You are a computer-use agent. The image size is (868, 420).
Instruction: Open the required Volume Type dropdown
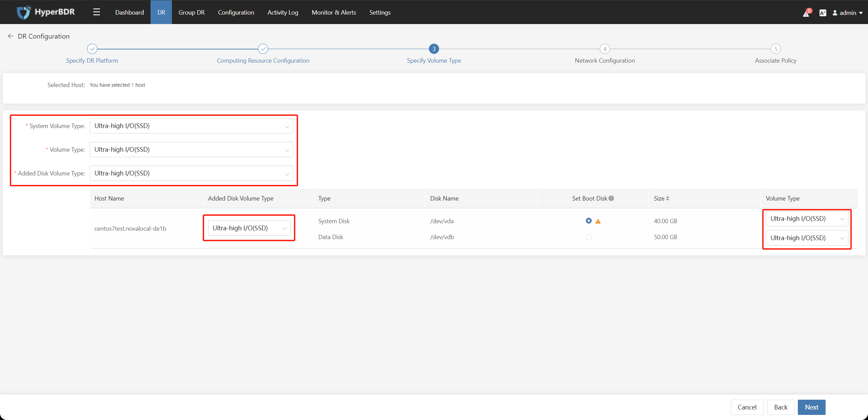(192, 150)
